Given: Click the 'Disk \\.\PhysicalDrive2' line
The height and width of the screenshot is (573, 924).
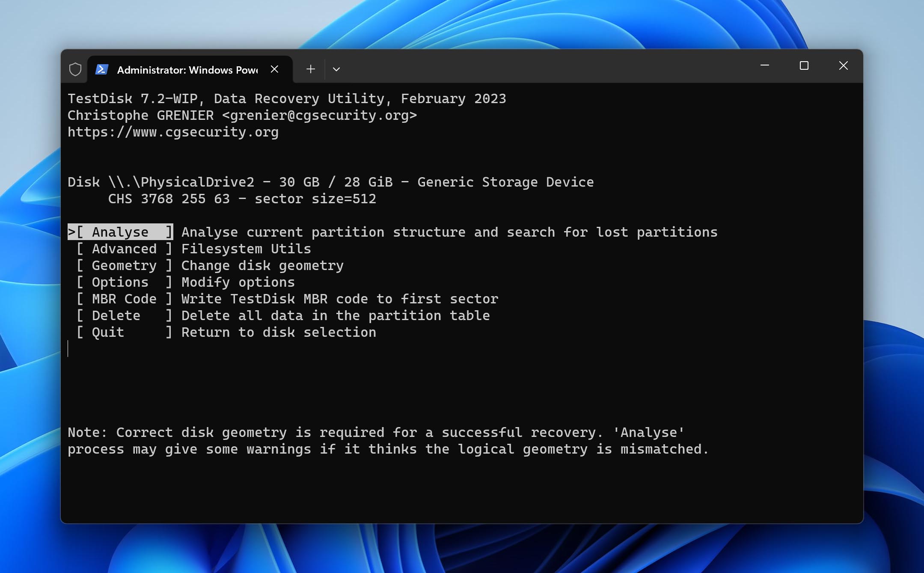Looking at the screenshot, I should tap(331, 182).
